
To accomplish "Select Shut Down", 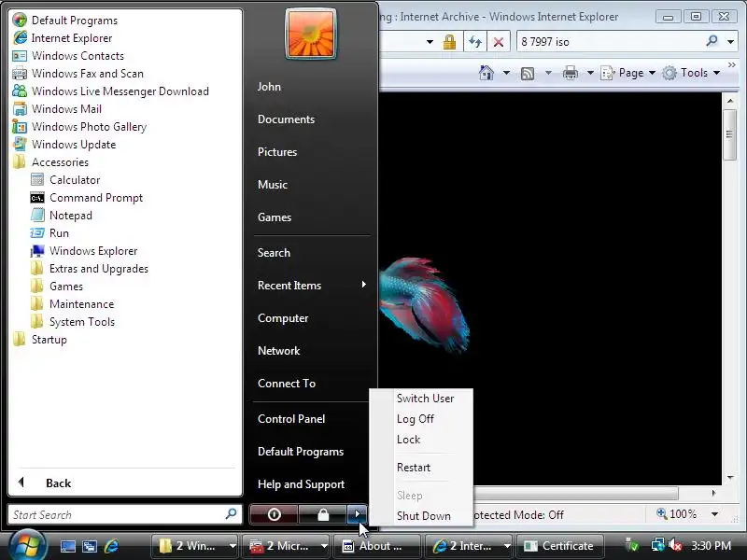I will (424, 516).
